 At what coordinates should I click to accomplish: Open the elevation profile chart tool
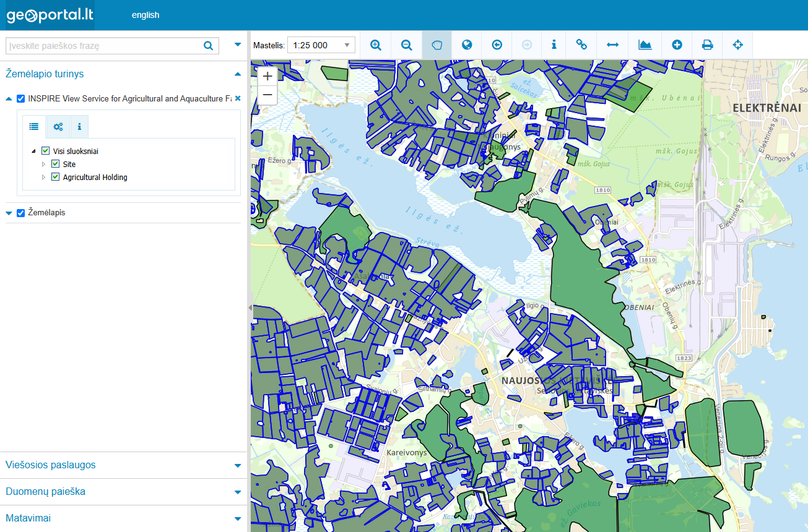pyautogui.click(x=645, y=45)
